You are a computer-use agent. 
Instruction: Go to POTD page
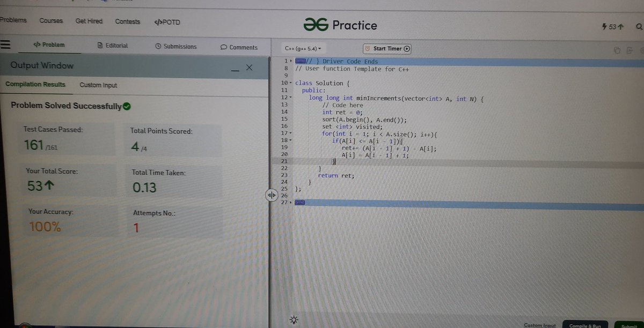(167, 22)
